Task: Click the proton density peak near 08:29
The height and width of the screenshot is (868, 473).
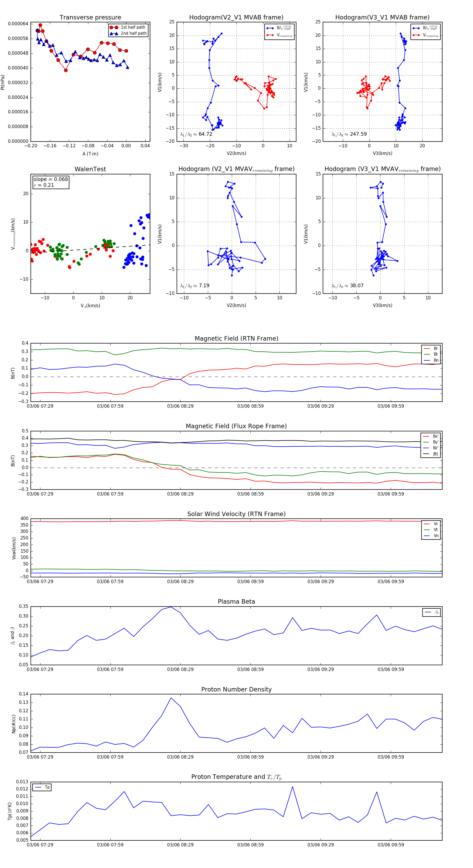Action: (171, 698)
